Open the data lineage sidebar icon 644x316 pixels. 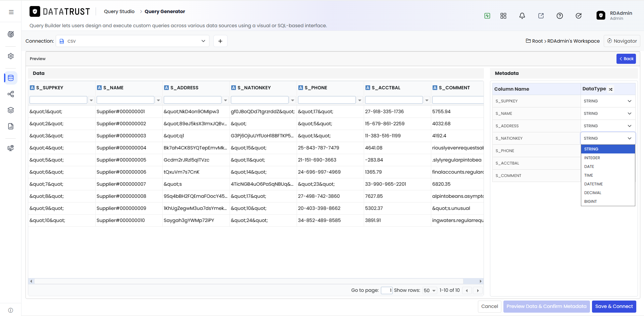tap(11, 94)
